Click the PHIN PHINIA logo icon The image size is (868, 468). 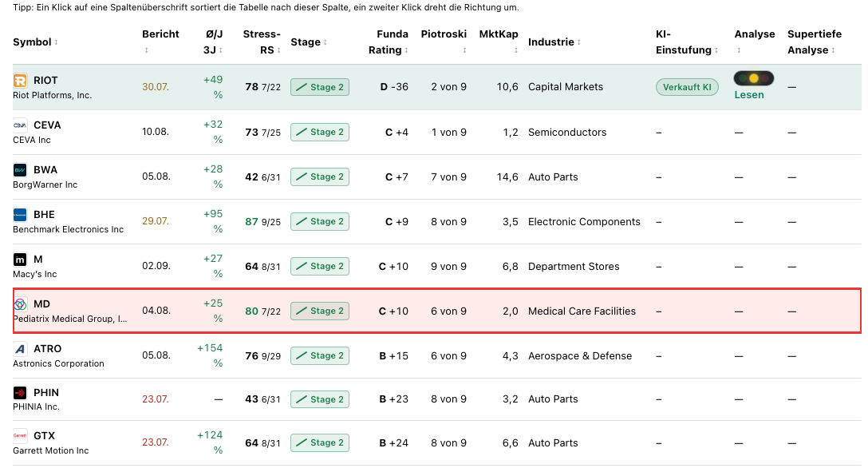20,393
